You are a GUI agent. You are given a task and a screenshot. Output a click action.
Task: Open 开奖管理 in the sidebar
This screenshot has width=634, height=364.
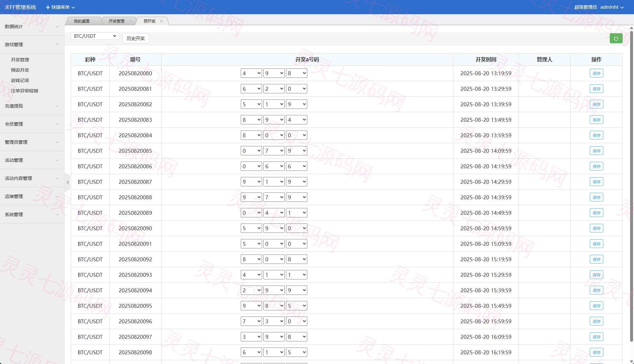pos(20,60)
